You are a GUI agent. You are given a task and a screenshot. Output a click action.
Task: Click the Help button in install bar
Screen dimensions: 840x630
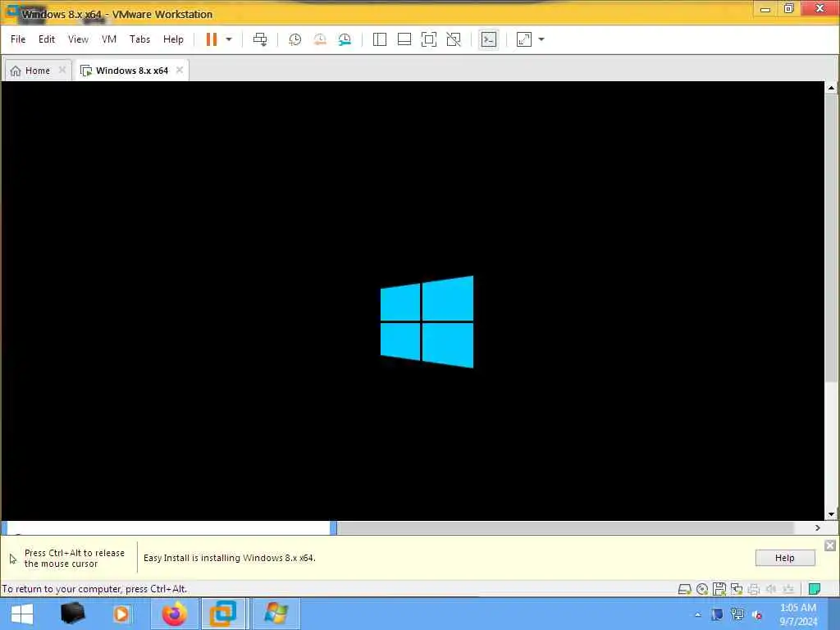click(785, 558)
